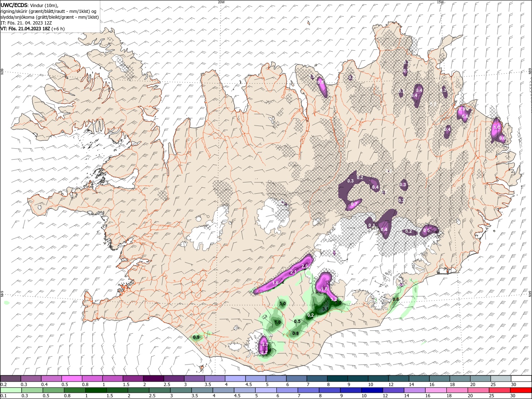Pick the rain legend swatch between 10 and 12
The image size is (532, 399).
click(x=373, y=390)
